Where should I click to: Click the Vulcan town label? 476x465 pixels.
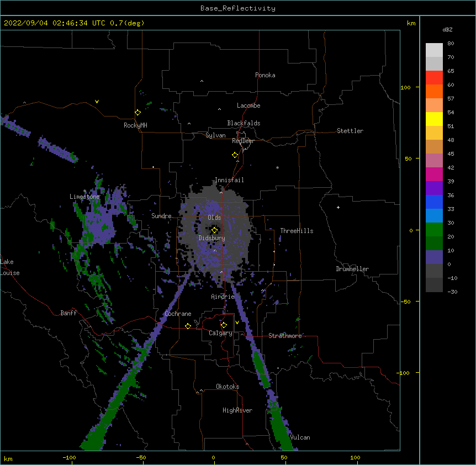pyautogui.click(x=300, y=437)
